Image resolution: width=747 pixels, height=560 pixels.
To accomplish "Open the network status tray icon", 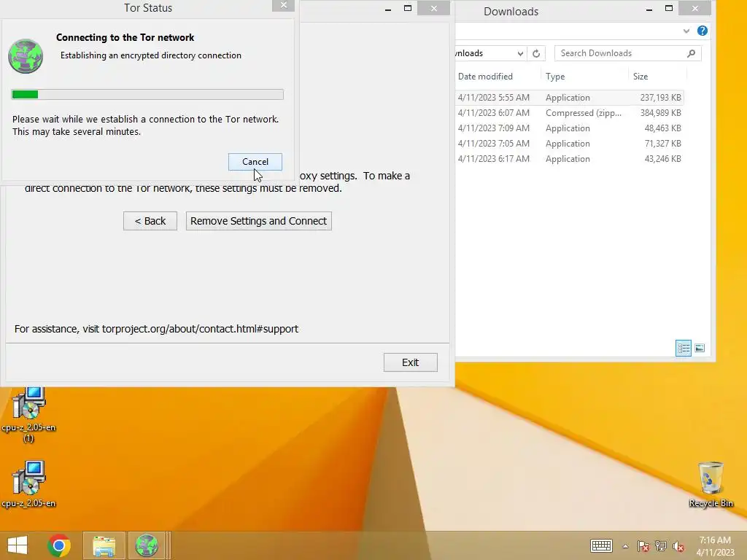I will pyautogui.click(x=661, y=546).
